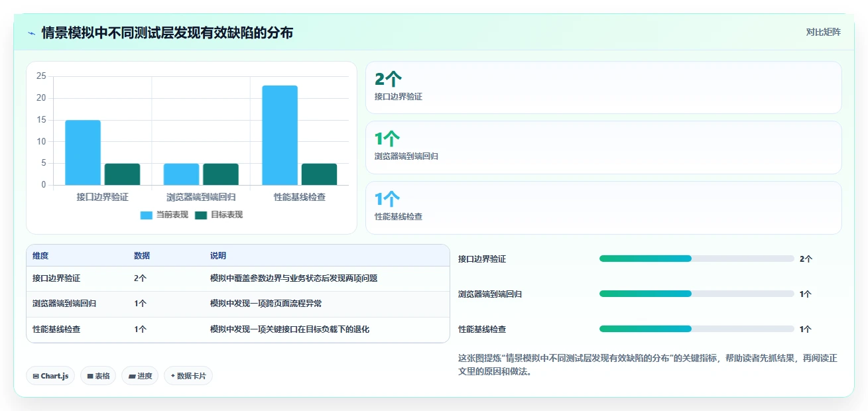Toggle the 目标表现 legend swatch
This screenshot has height=411, width=868.
click(x=201, y=215)
